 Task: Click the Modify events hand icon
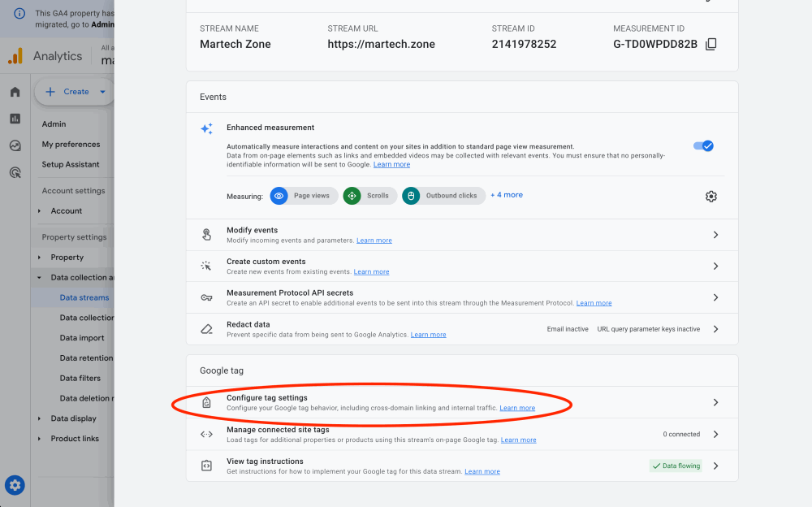point(206,235)
